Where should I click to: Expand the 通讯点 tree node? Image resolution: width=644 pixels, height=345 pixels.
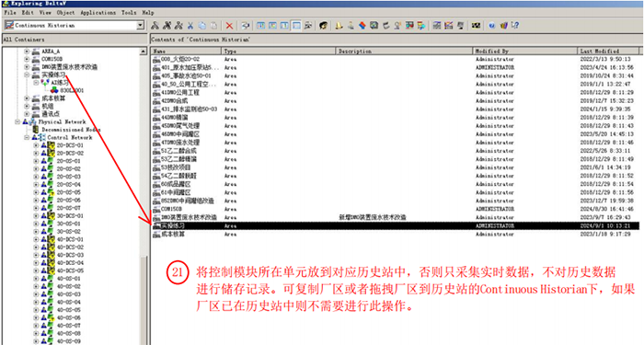(27, 114)
